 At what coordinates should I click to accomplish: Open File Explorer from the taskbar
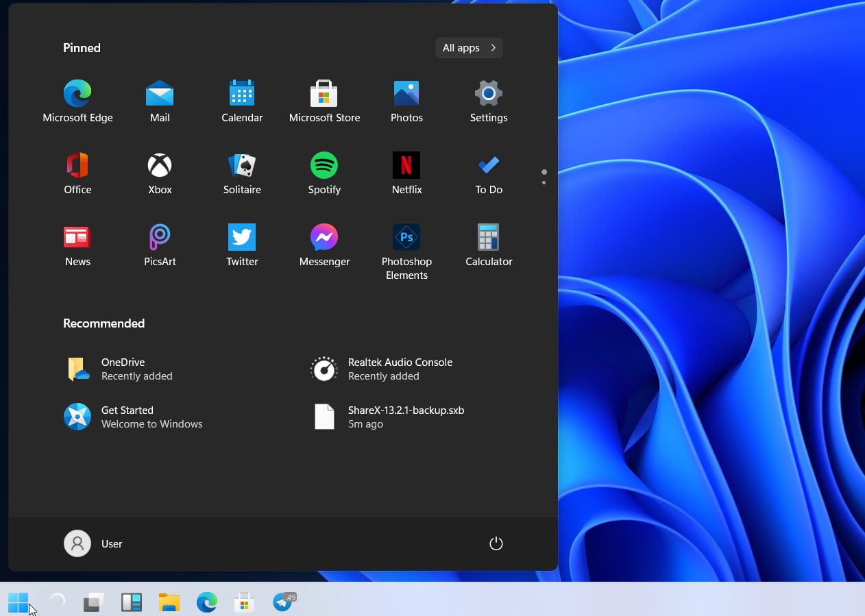click(x=169, y=602)
